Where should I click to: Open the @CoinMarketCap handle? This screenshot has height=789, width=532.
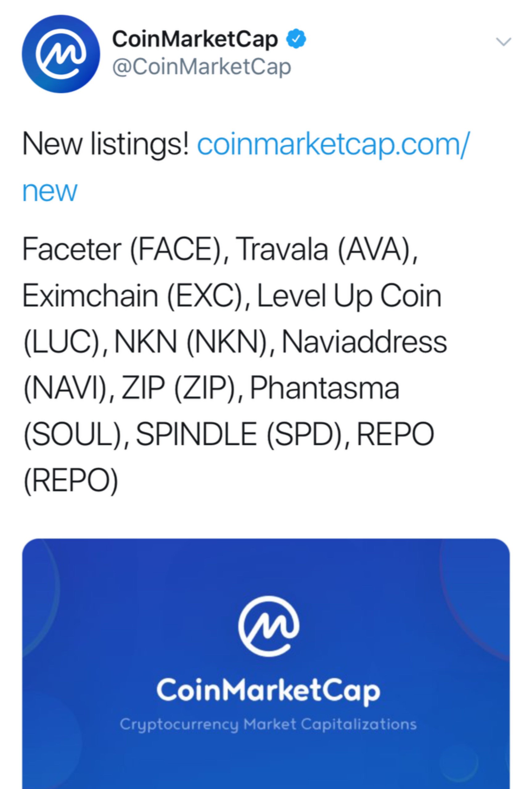[202, 67]
